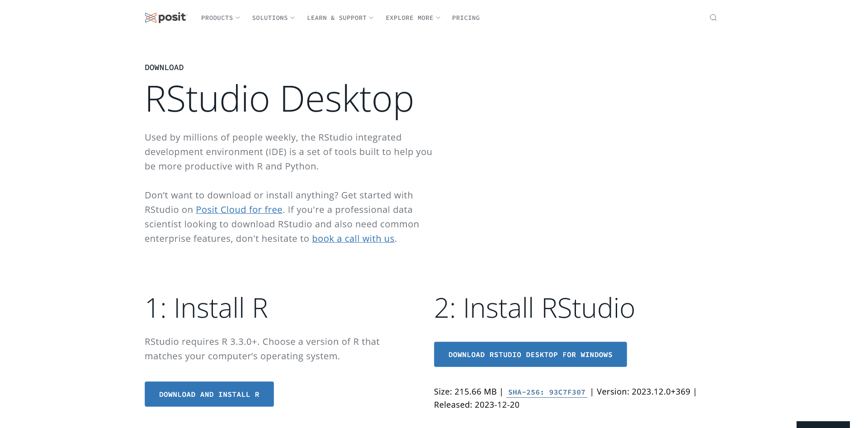Expand the Solutions menu
This screenshot has width=868, height=428.
pyautogui.click(x=274, y=18)
